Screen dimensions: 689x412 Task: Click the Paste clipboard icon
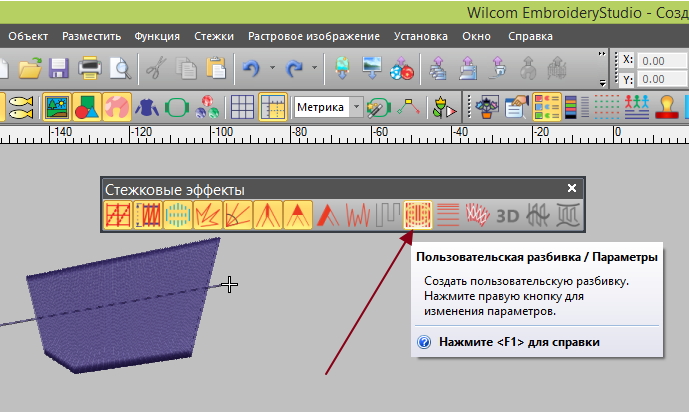pos(216,68)
